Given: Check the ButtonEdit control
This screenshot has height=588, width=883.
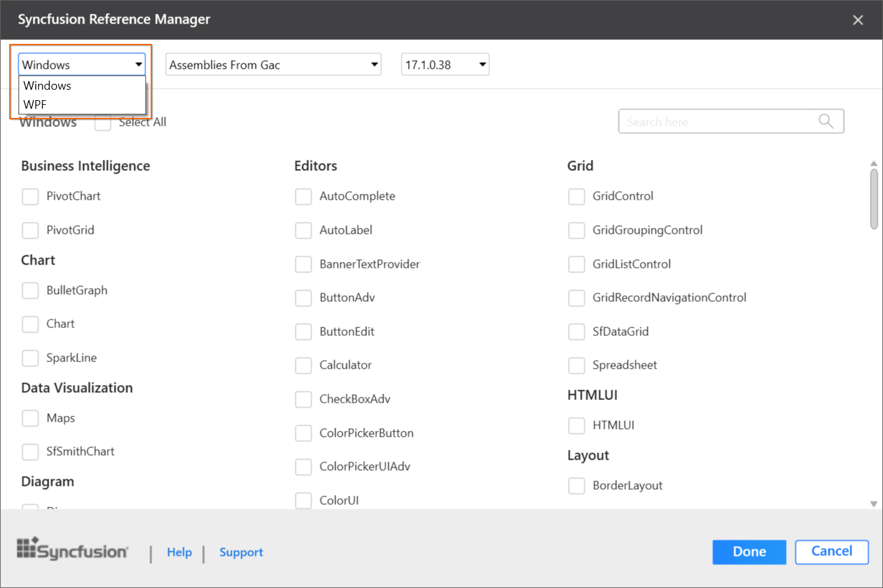Looking at the screenshot, I should pos(303,332).
